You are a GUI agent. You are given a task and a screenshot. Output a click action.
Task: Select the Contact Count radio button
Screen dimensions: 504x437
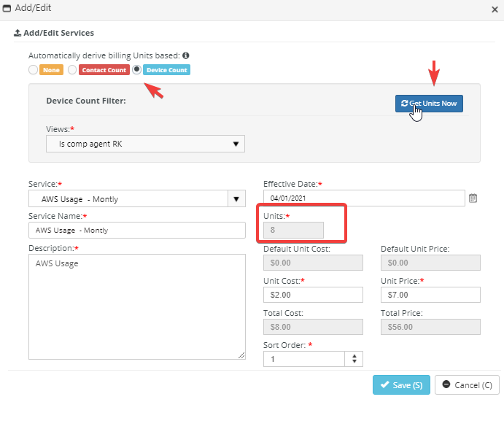[72, 70]
